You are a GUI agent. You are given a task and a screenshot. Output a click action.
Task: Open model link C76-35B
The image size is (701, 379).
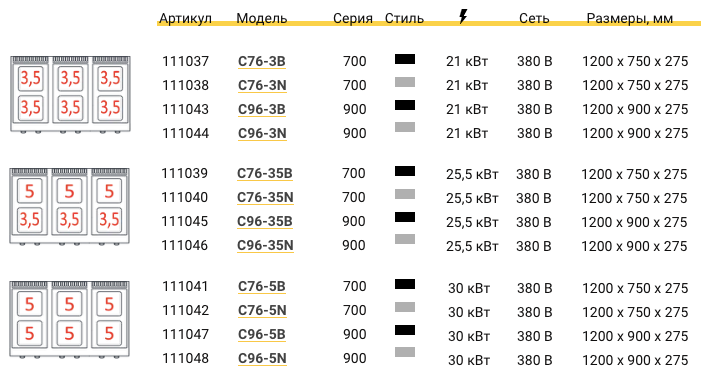(265, 173)
